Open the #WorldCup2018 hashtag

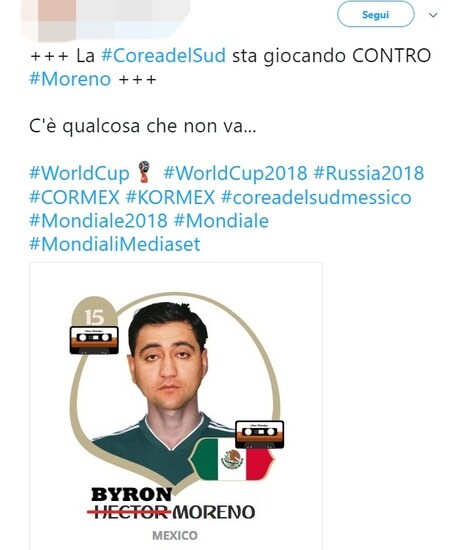tap(235, 173)
